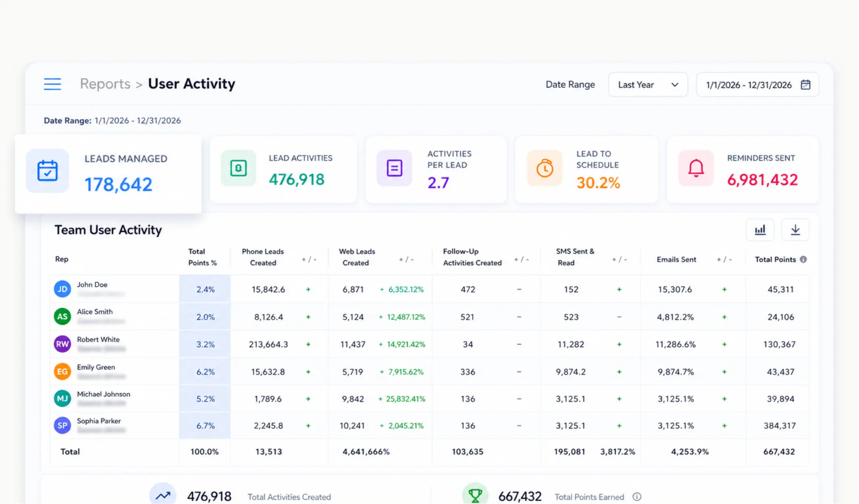Click John Doe's 2.4% Total Points cell
Image resolution: width=859 pixels, height=504 pixels.
[x=205, y=289]
